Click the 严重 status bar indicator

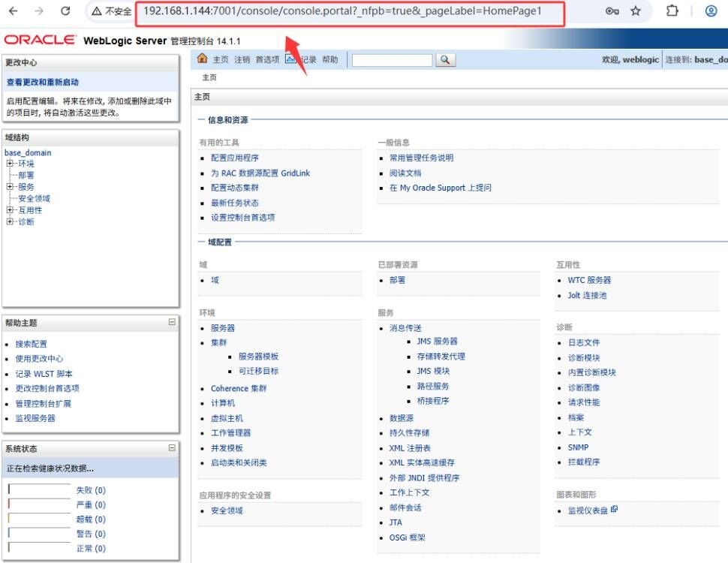[40, 504]
